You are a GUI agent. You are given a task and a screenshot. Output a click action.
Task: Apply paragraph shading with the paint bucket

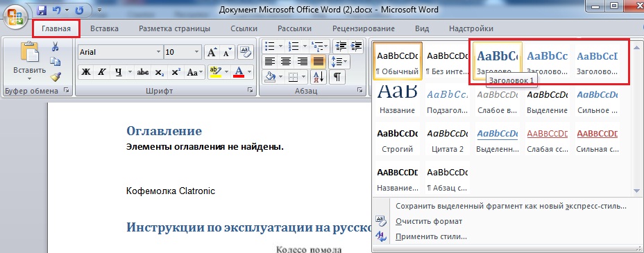[x=270, y=77]
